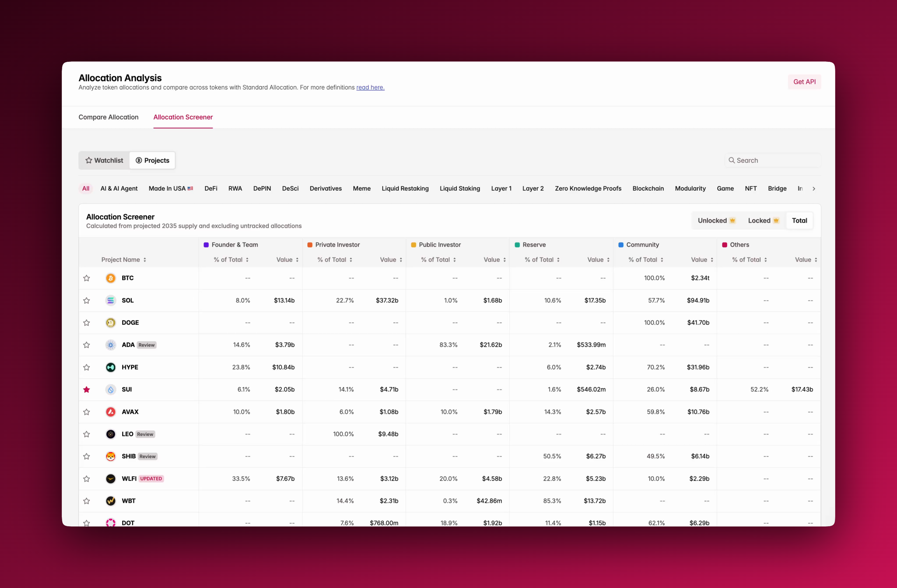Image resolution: width=897 pixels, height=588 pixels.
Task: Remove SUI from watchlist via red star
Action: [86, 389]
